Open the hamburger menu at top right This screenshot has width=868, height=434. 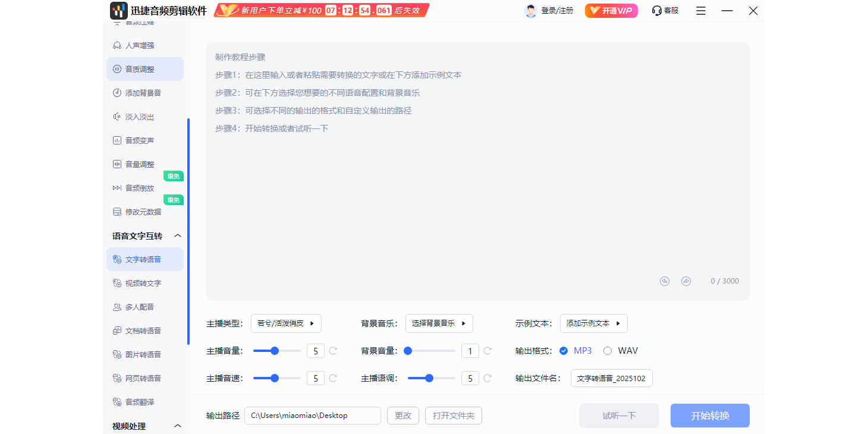click(x=700, y=11)
